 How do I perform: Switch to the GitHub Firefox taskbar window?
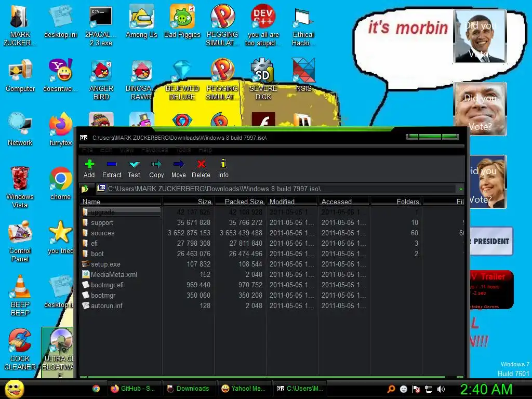[134, 389]
